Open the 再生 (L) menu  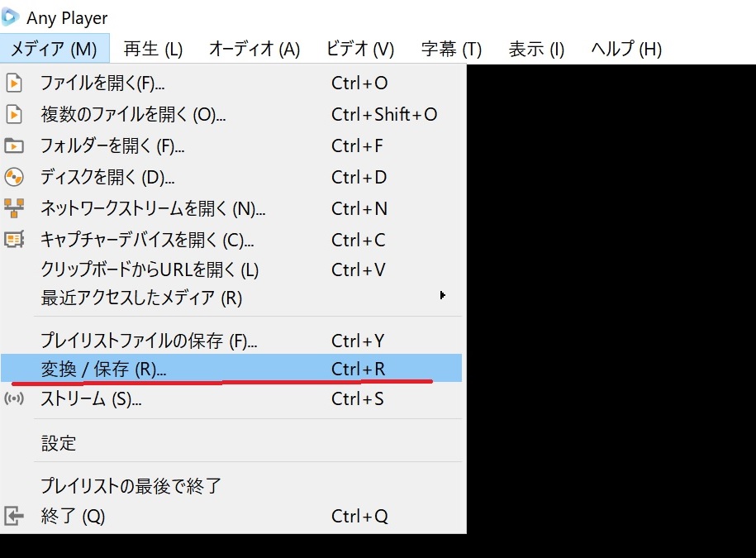click(153, 49)
